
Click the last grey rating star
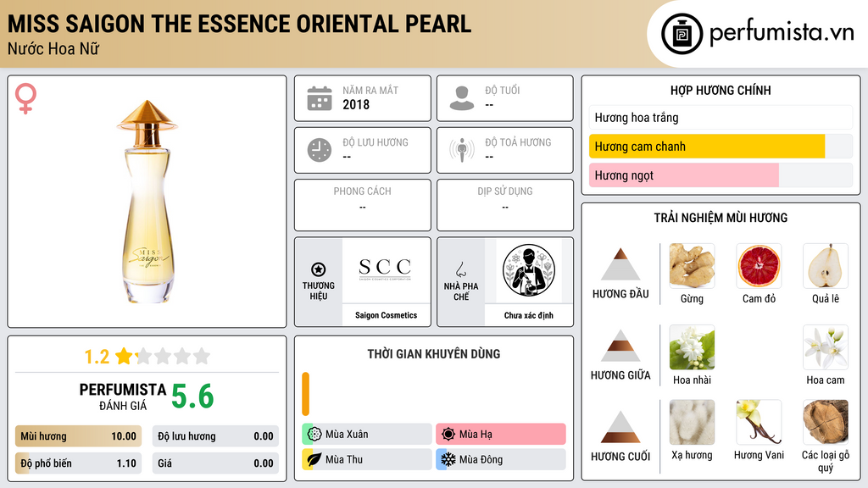point(202,356)
